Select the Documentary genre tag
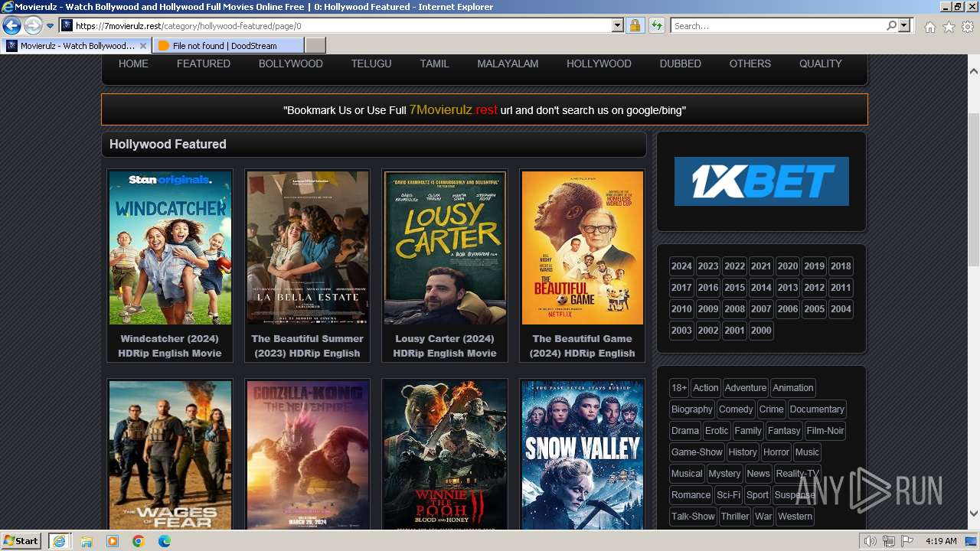The height and width of the screenshot is (551, 980). pyautogui.click(x=817, y=409)
